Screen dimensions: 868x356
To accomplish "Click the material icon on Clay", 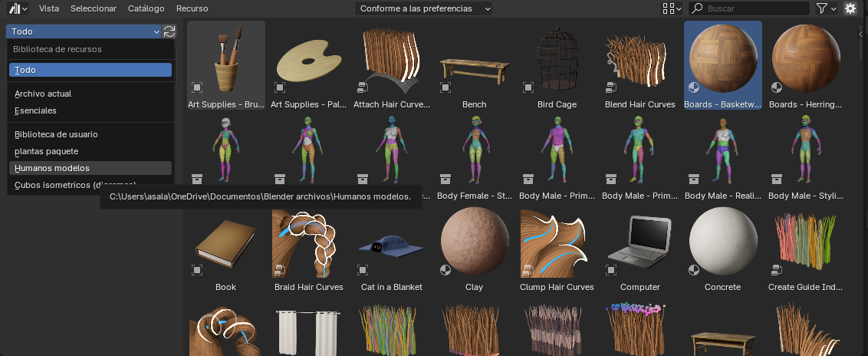I will click(446, 269).
